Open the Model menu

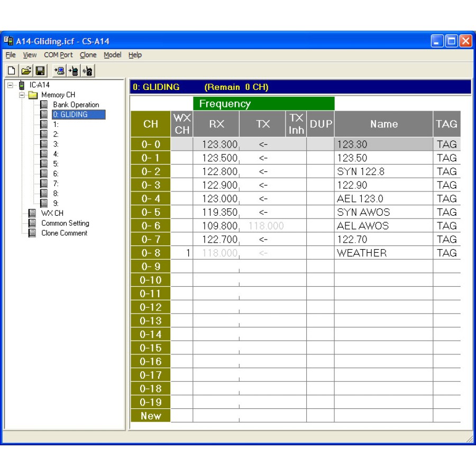coord(112,55)
